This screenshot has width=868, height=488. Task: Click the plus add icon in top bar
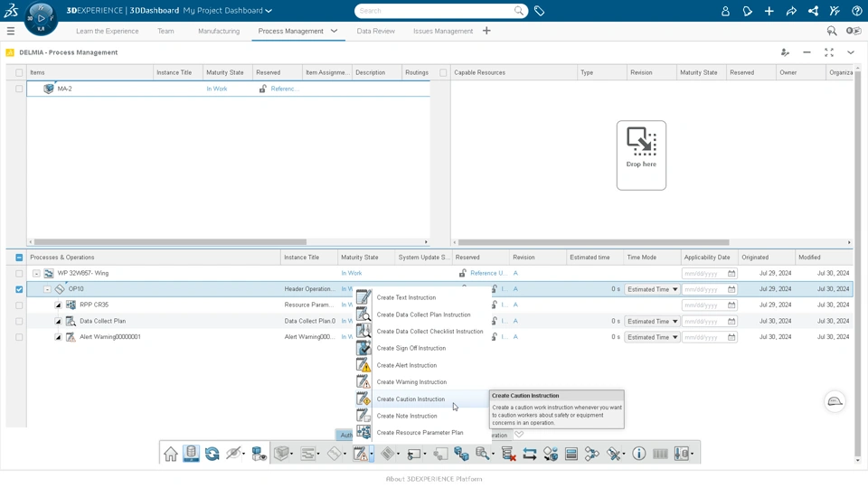769,11
